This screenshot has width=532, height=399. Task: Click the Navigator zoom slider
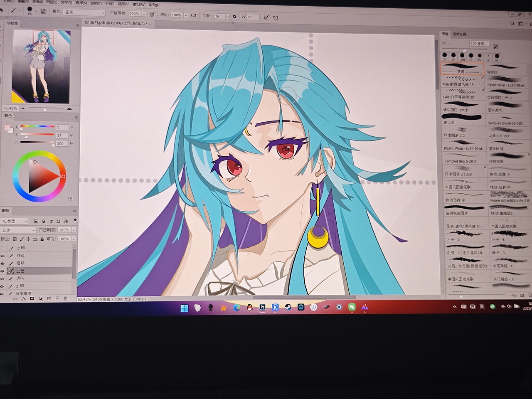45,109
